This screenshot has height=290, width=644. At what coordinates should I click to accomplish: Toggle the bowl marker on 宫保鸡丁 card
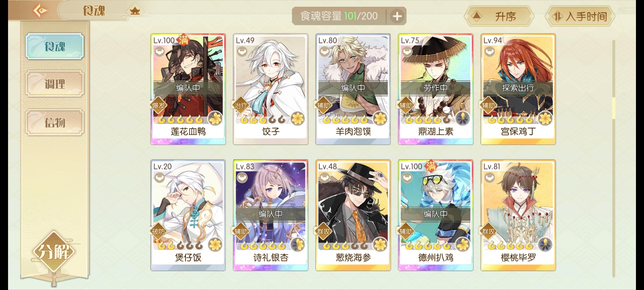(x=489, y=51)
